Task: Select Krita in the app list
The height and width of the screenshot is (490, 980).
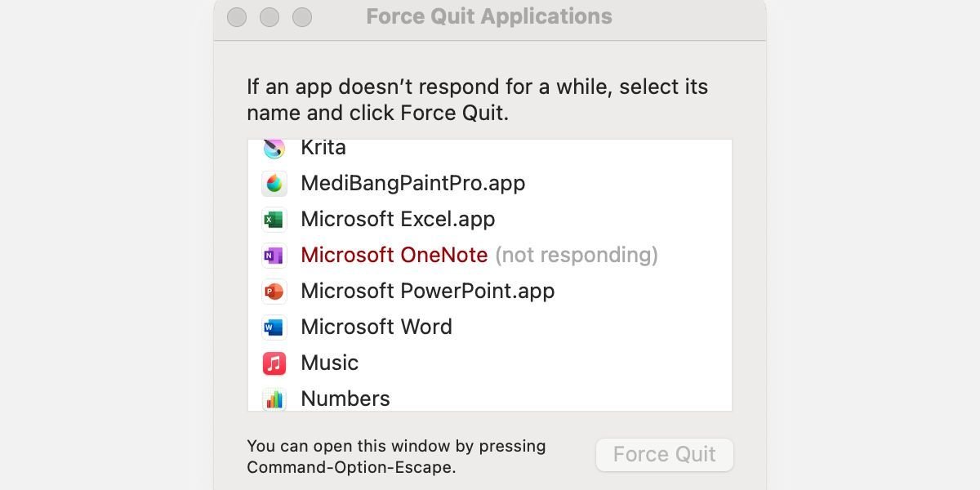Action: point(323,148)
